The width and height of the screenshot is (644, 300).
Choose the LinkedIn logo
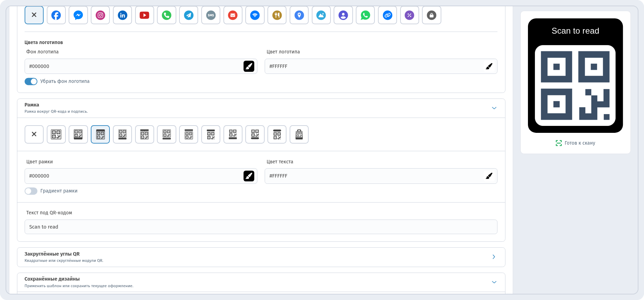tap(123, 15)
